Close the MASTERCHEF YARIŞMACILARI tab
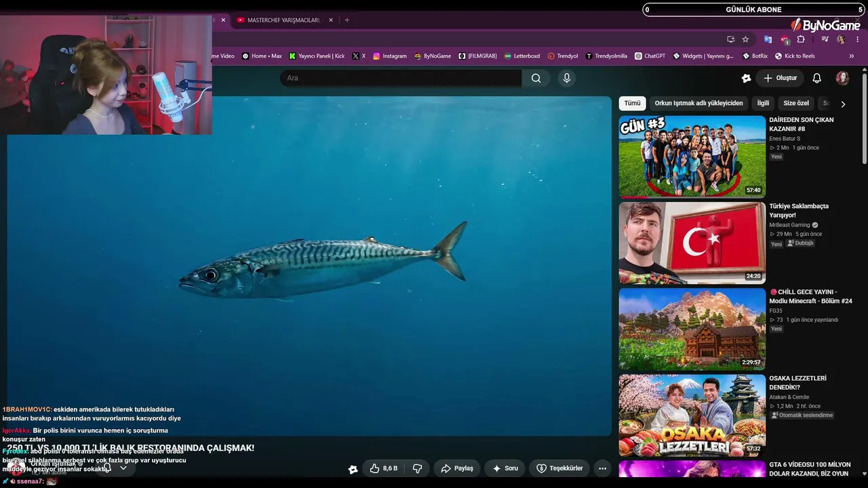The image size is (868, 488). pos(331,20)
